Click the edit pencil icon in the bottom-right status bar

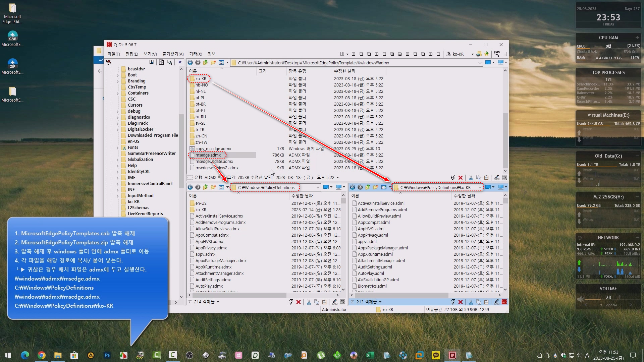497,302
